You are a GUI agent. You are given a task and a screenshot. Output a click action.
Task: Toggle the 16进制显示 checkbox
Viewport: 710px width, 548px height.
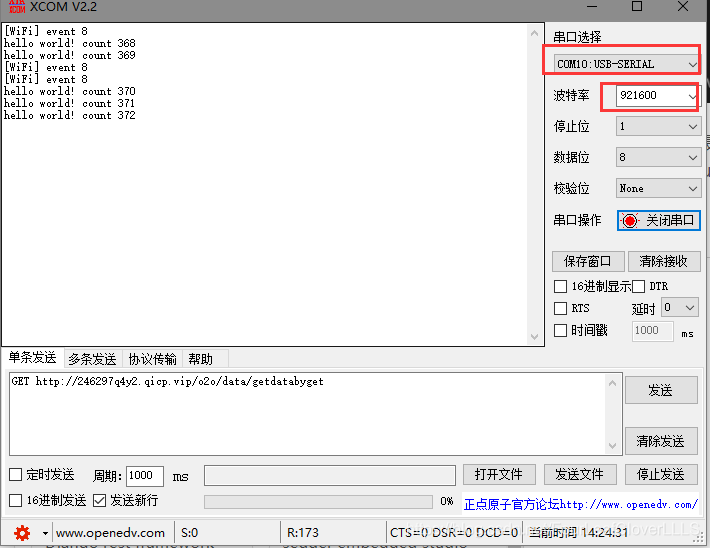tap(561, 286)
